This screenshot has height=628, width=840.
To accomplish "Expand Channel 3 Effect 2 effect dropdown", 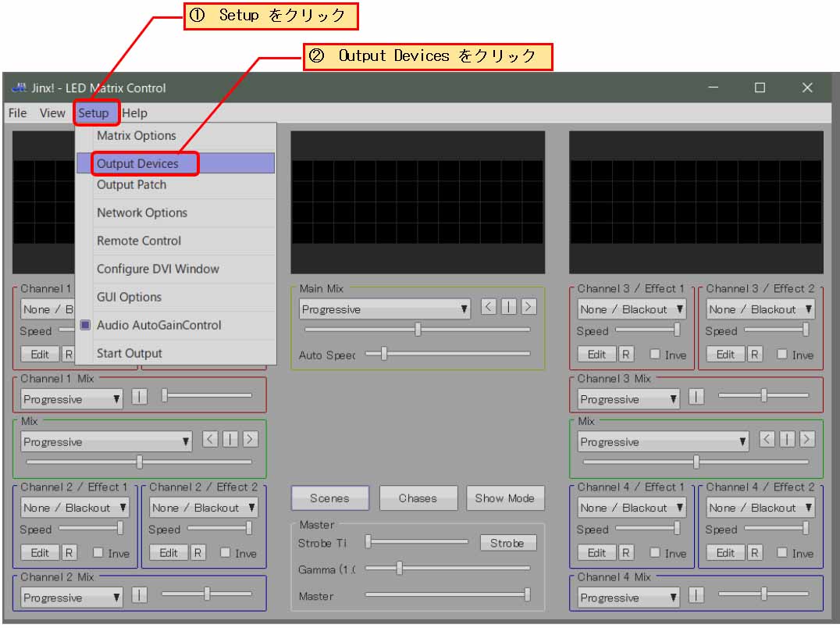I will click(760, 309).
